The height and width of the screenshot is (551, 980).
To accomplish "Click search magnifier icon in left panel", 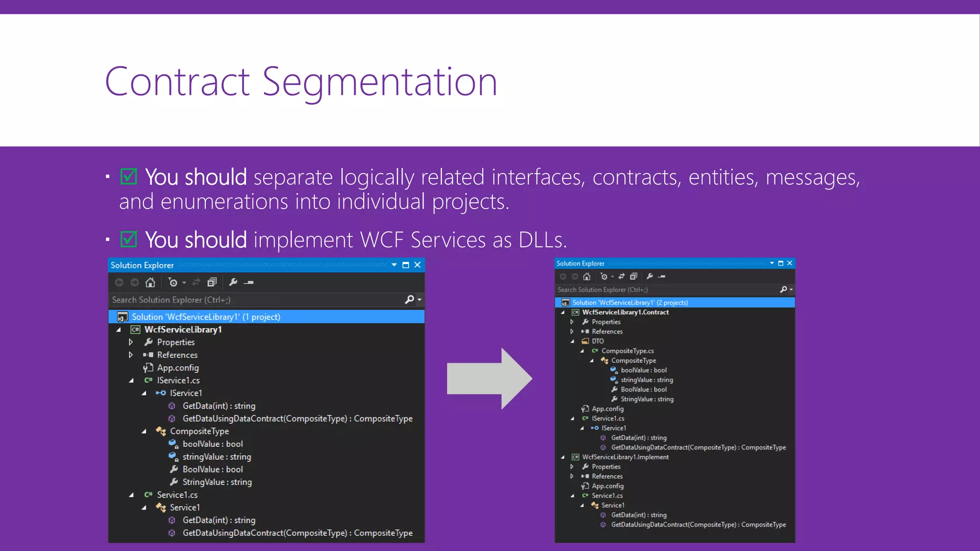I will pos(409,300).
